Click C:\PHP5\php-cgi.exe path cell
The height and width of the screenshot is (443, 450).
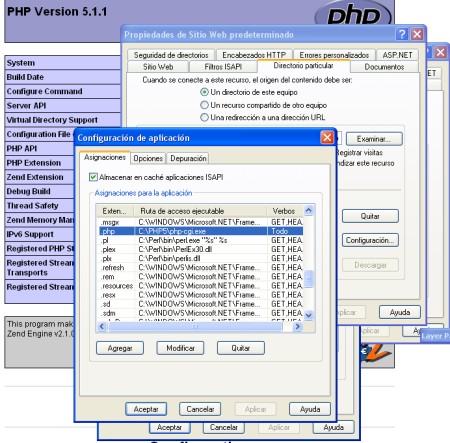pyautogui.click(x=172, y=231)
